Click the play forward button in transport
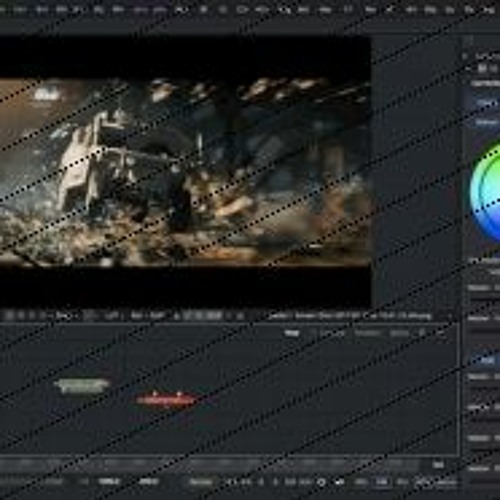This screenshot has width=500, height=500. [x=275, y=482]
